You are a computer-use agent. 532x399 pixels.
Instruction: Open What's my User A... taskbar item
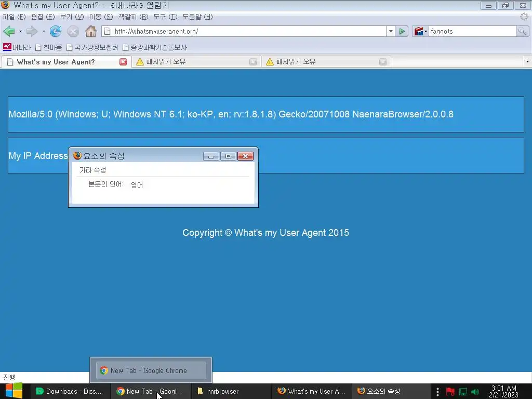(x=312, y=391)
